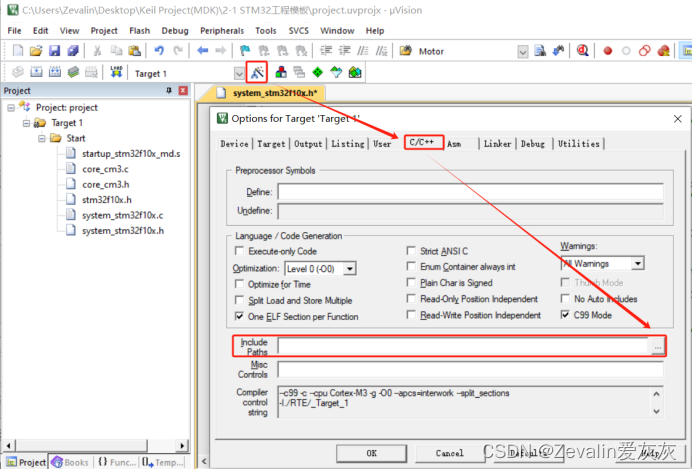Enable Read-Only Position Independent checkbox

[411, 299]
